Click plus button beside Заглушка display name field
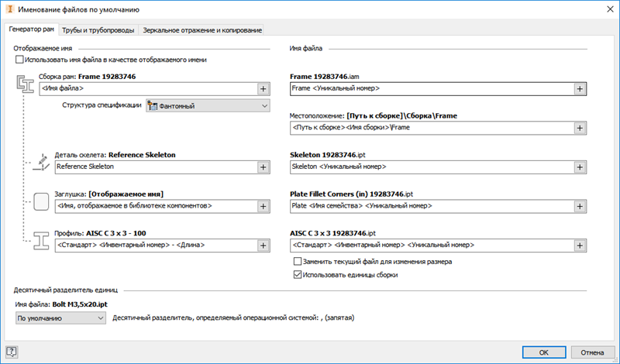This screenshot has width=620, height=364. pyautogui.click(x=263, y=206)
